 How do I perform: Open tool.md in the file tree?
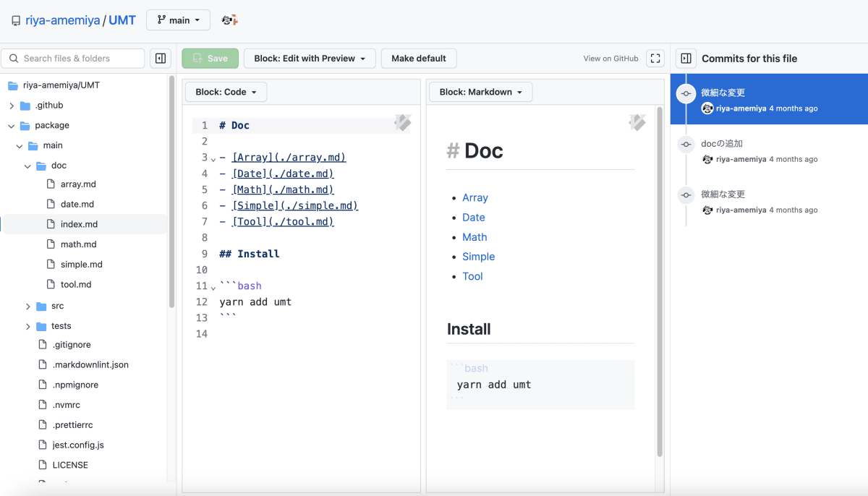pos(76,284)
